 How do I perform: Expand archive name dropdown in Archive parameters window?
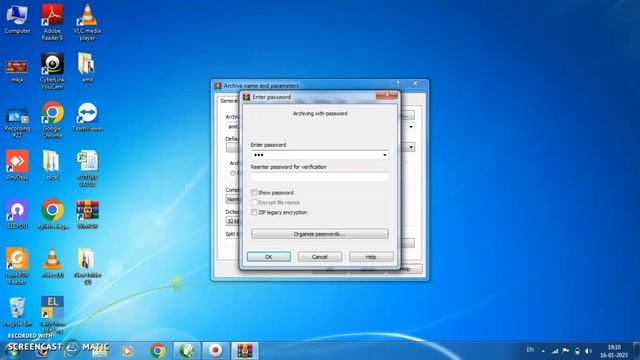[x=411, y=127]
